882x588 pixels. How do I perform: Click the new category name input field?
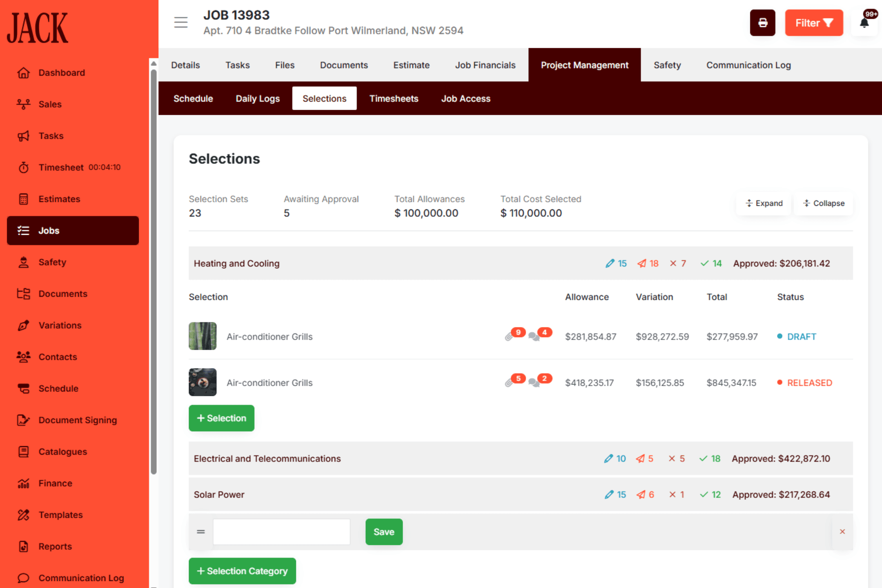(x=281, y=532)
